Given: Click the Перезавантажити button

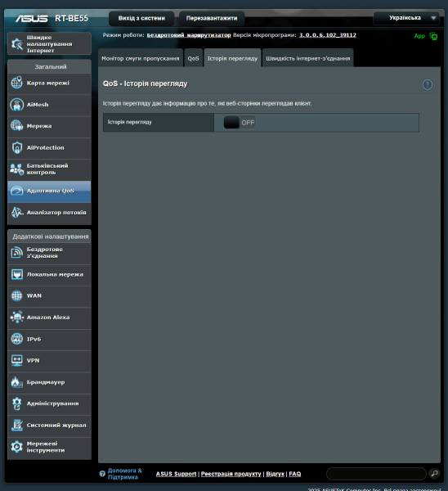Looking at the screenshot, I should click(212, 18).
